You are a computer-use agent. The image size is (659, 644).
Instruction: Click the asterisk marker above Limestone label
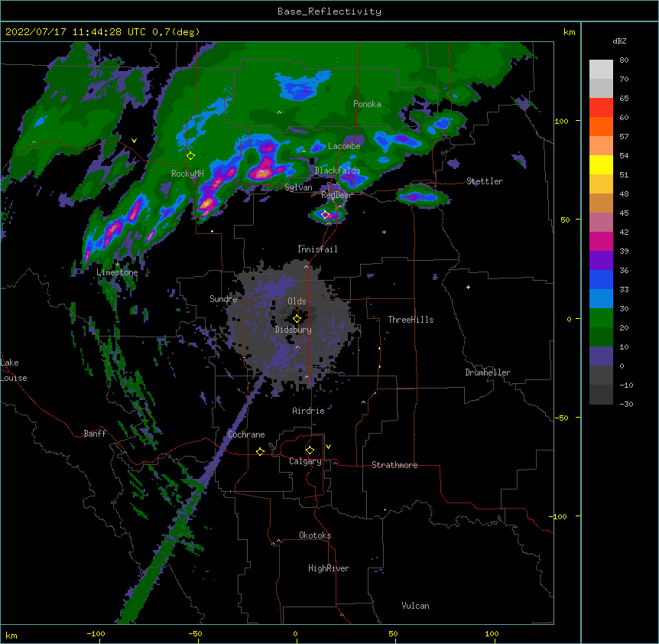(117, 265)
